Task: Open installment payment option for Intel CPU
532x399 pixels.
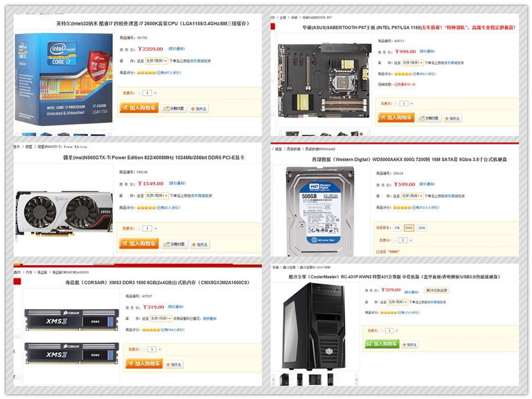Action: 174,109
